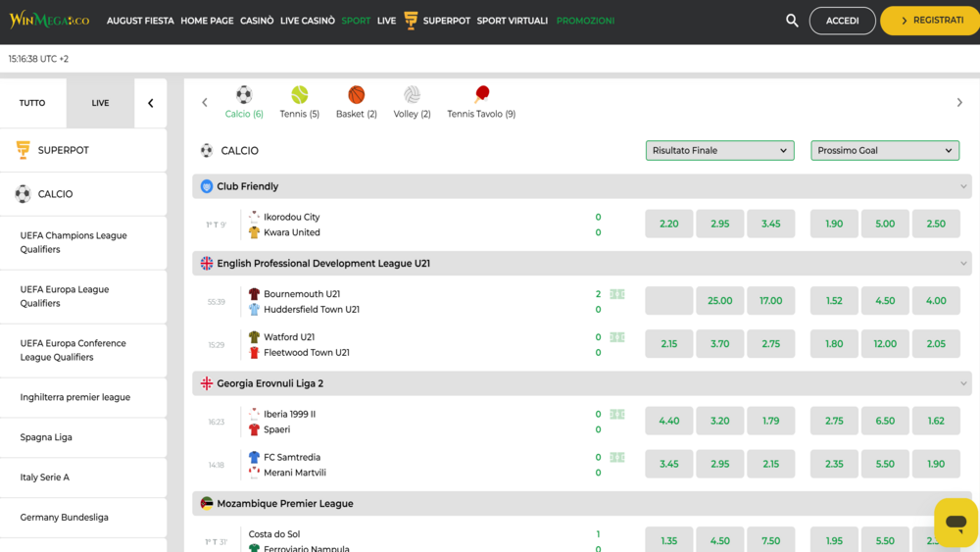Select the Basket ball sport icon
The height and width of the screenshot is (552, 980).
tap(357, 94)
